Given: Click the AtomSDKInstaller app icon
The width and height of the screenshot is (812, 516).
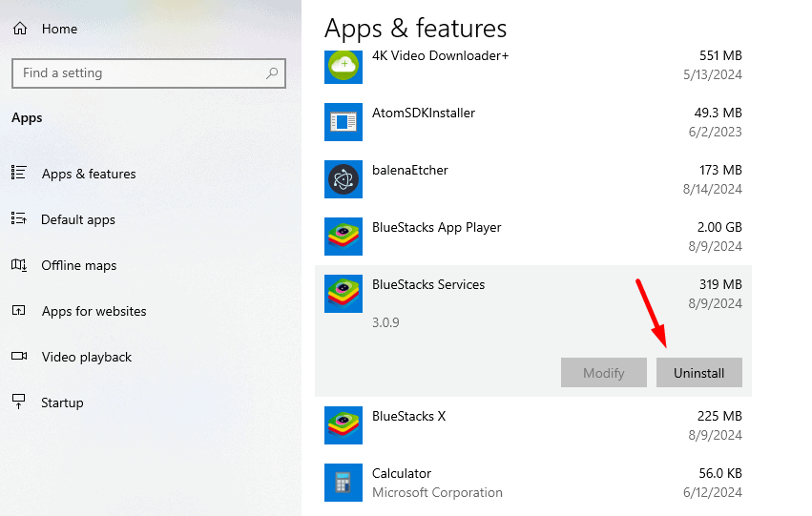Looking at the screenshot, I should pos(344,122).
